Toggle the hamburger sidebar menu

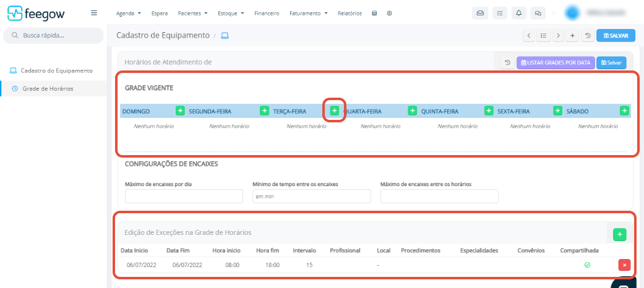pos(94,13)
